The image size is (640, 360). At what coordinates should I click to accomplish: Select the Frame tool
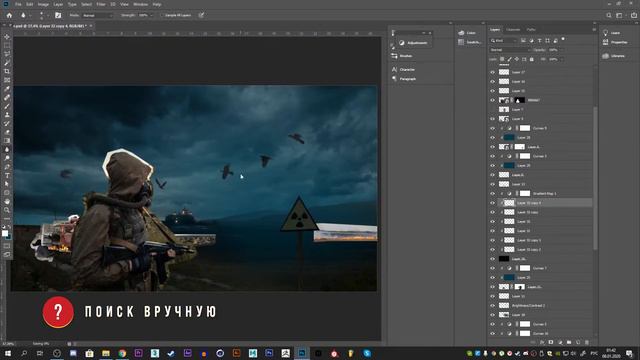coord(7,80)
